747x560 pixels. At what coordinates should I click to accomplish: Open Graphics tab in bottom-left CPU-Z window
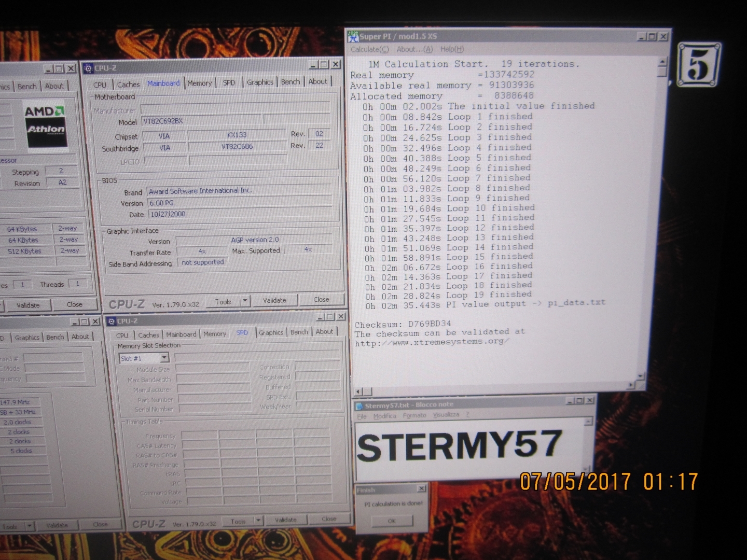pyautogui.click(x=27, y=338)
